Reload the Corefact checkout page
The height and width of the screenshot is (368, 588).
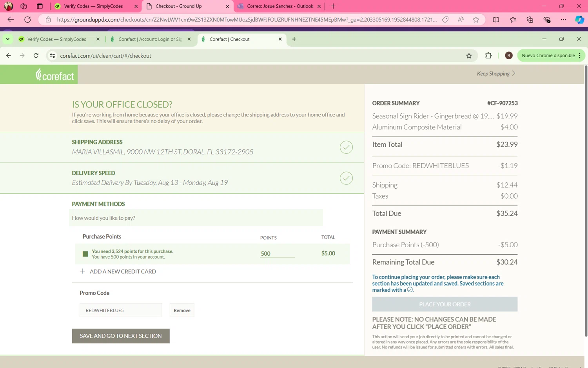coord(36,56)
